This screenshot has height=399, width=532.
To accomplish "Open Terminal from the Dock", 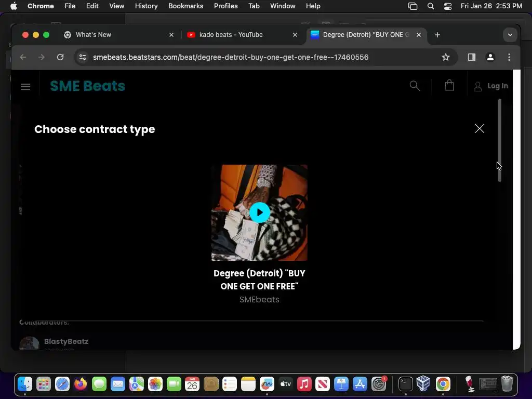I will (x=405, y=384).
